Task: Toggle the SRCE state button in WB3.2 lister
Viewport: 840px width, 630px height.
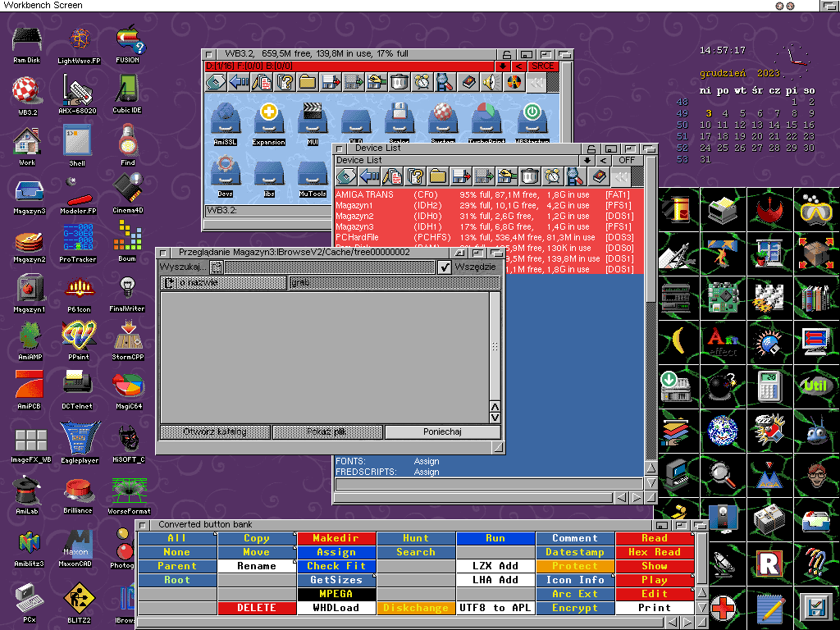Action: [x=543, y=66]
